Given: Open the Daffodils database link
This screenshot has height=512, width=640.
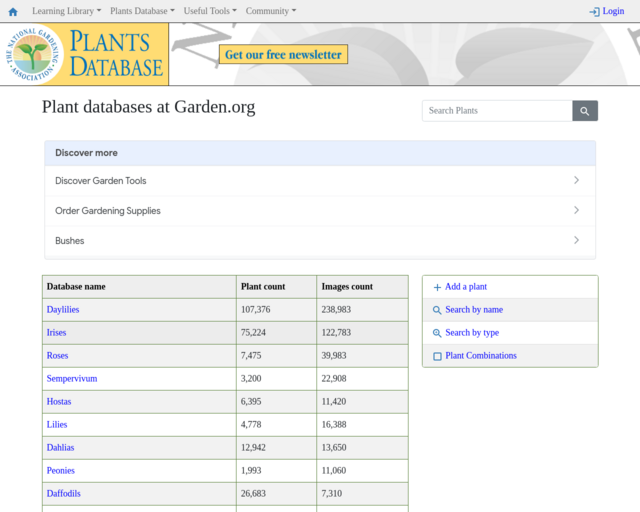Looking at the screenshot, I should click(64, 493).
